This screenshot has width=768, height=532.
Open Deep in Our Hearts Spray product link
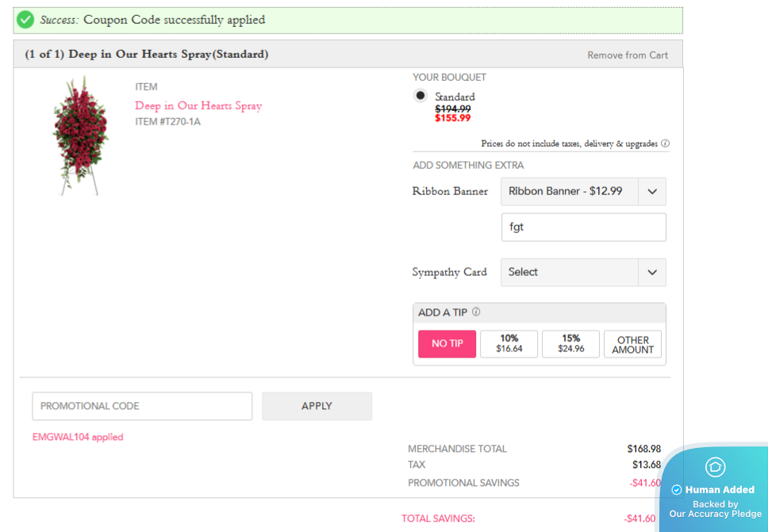pyautogui.click(x=198, y=106)
